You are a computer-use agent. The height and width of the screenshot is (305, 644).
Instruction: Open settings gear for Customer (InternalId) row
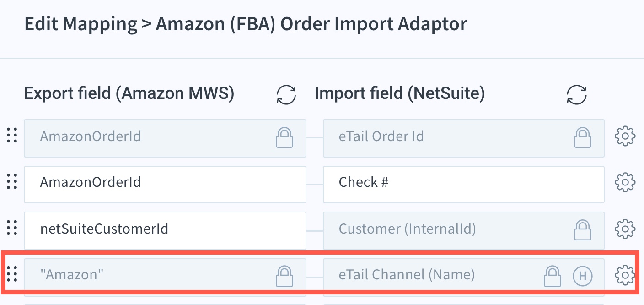[x=625, y=228]
